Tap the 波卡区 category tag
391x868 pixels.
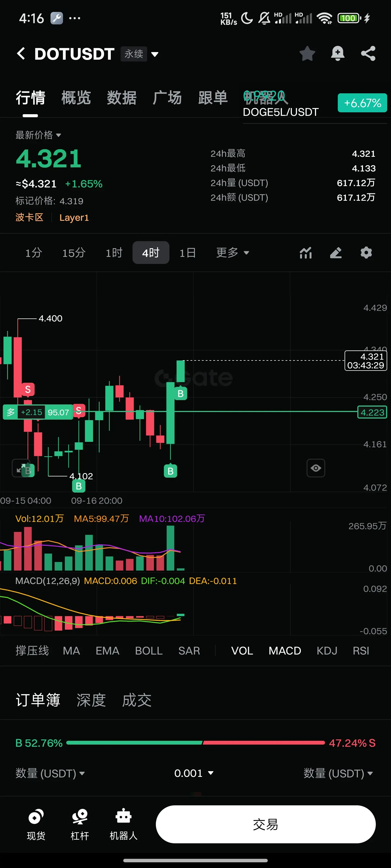(x=29, y=217)
